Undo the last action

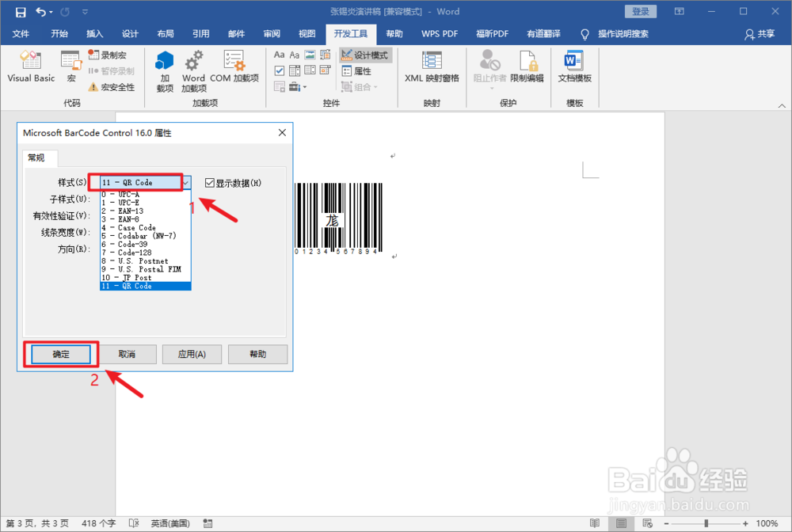click(x=40, y=12)
